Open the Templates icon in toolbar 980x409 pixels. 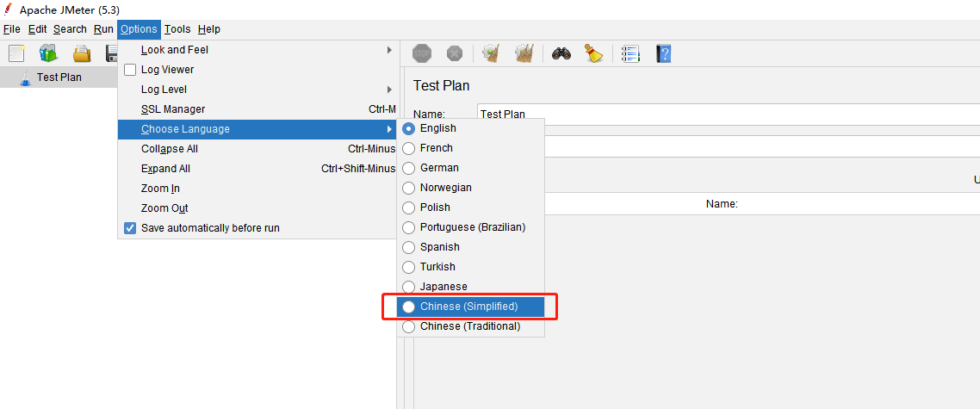coord(49,53)
